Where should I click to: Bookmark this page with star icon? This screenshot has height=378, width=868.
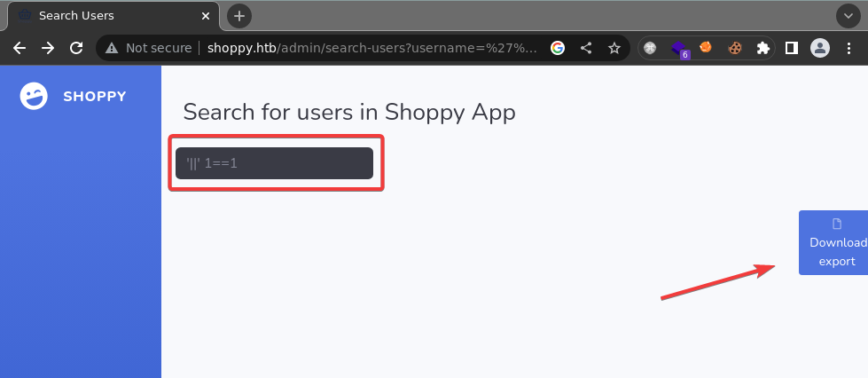[x=614, y=48]
